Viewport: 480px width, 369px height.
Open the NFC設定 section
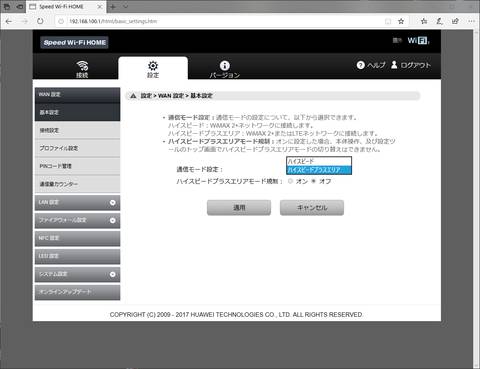[x=77, y=238]
